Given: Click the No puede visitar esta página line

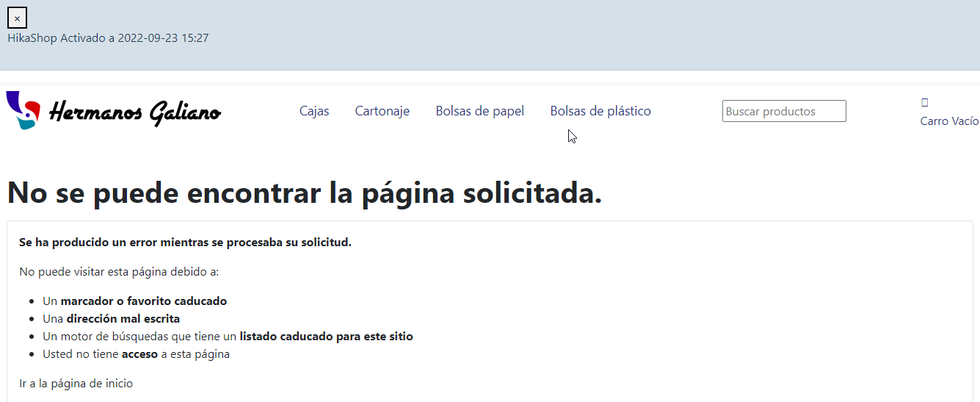Looking at the screenshot, I should point(119,272).
